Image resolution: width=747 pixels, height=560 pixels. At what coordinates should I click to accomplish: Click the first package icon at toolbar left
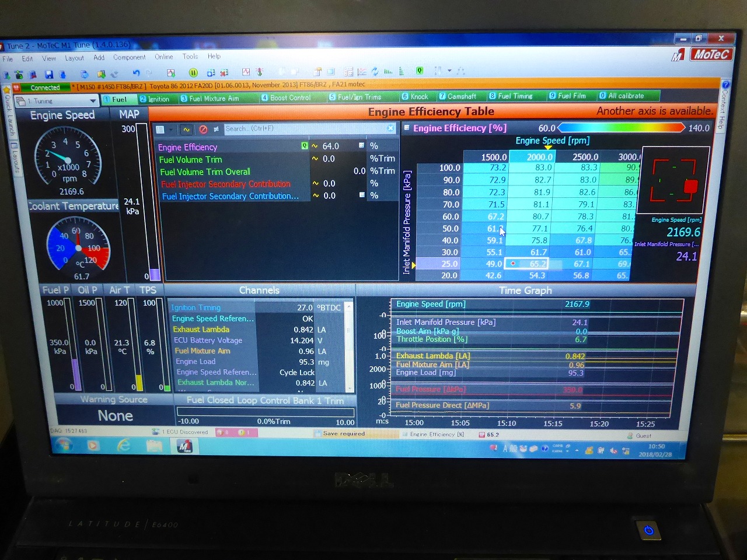tap(6, 75)
